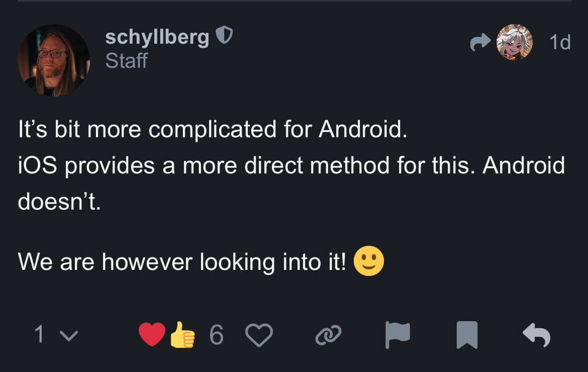The image size is (588, 372).
Task: Expand the replies chevron below the post
Action: pos(70,335)
